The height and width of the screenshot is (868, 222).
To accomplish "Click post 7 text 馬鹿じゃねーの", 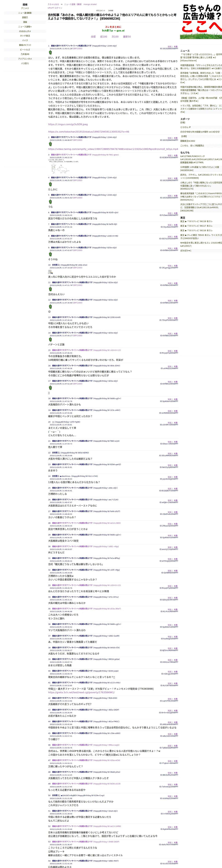I will pos(56,230).
